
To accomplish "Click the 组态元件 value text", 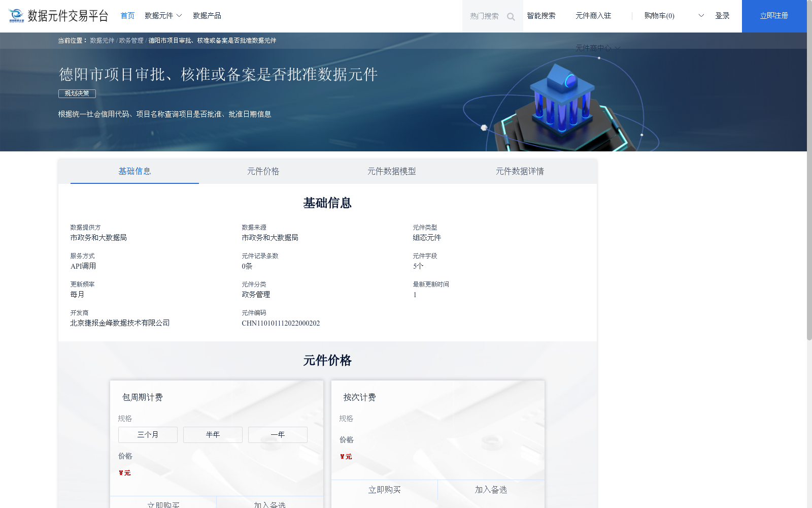I will 427,238.
